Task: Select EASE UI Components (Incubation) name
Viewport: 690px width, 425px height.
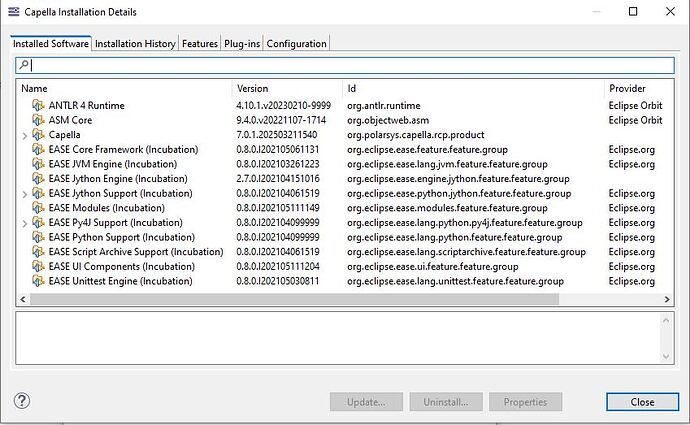Action: point(121,266)
